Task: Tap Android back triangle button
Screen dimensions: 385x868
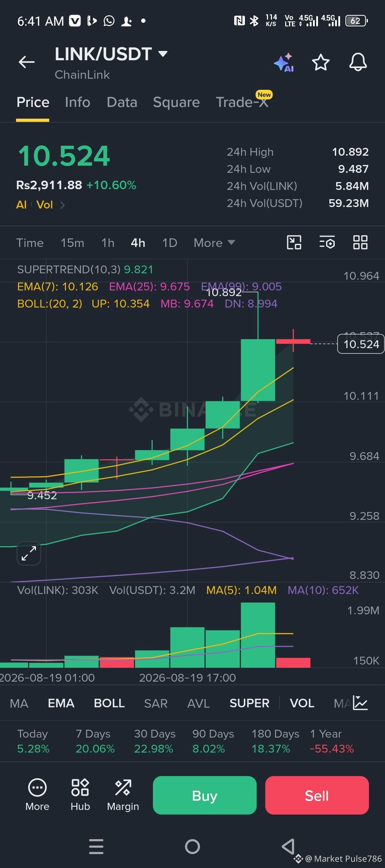Action: click(288, 846)
